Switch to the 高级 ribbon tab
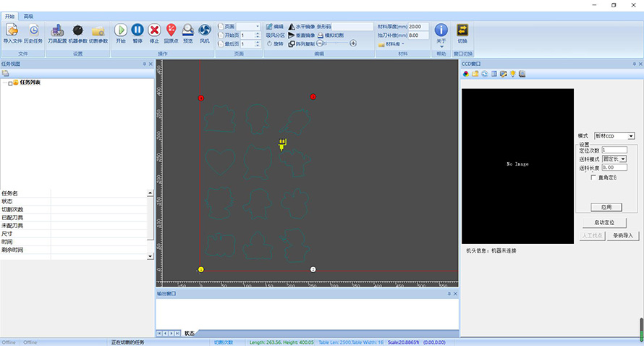 pos(28,15)
